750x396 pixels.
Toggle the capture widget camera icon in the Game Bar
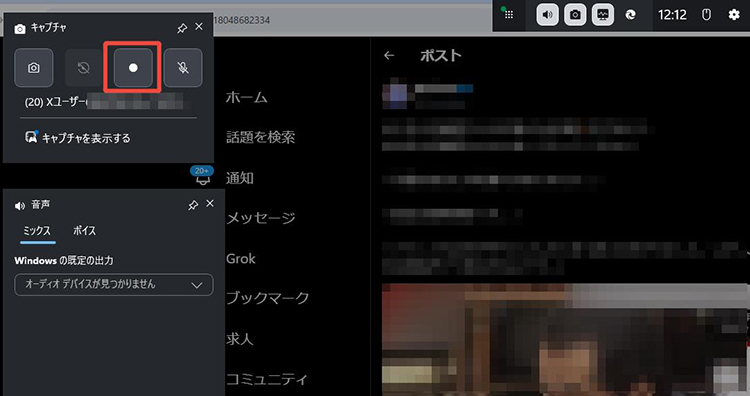point(575,15)
